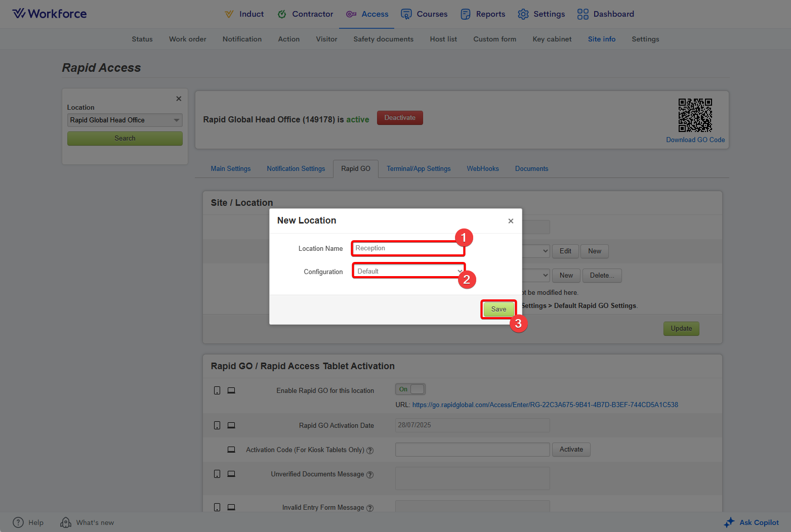791x532 pixels.
Task: Open Courses via its navigation icon
Action: pyautogui.click(x=406, y=14)
